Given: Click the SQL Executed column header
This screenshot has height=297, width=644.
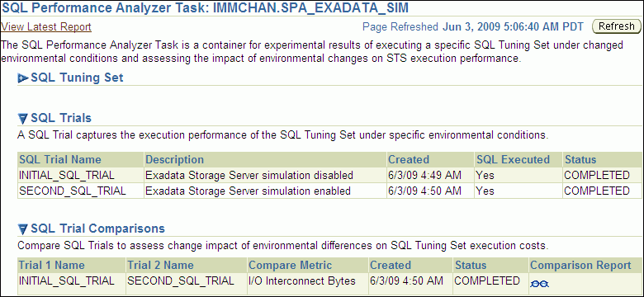Looking at the screenshot, I should (x=513, y=159).
